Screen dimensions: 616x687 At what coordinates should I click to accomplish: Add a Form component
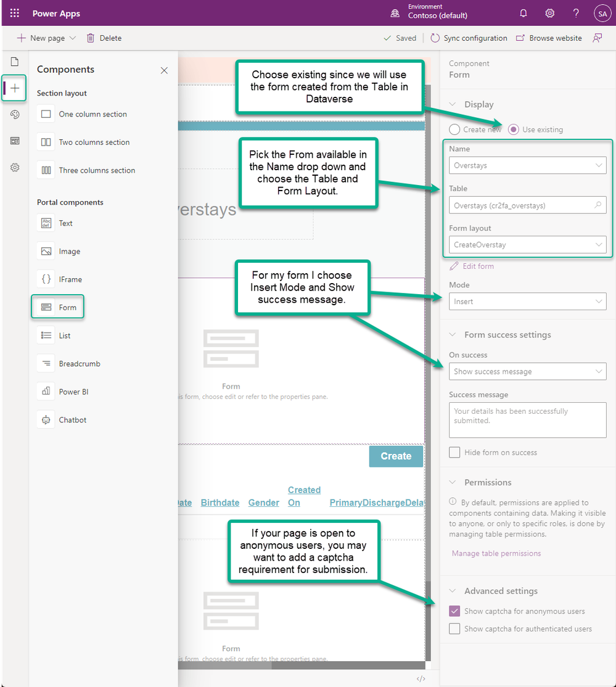[57, 307]
